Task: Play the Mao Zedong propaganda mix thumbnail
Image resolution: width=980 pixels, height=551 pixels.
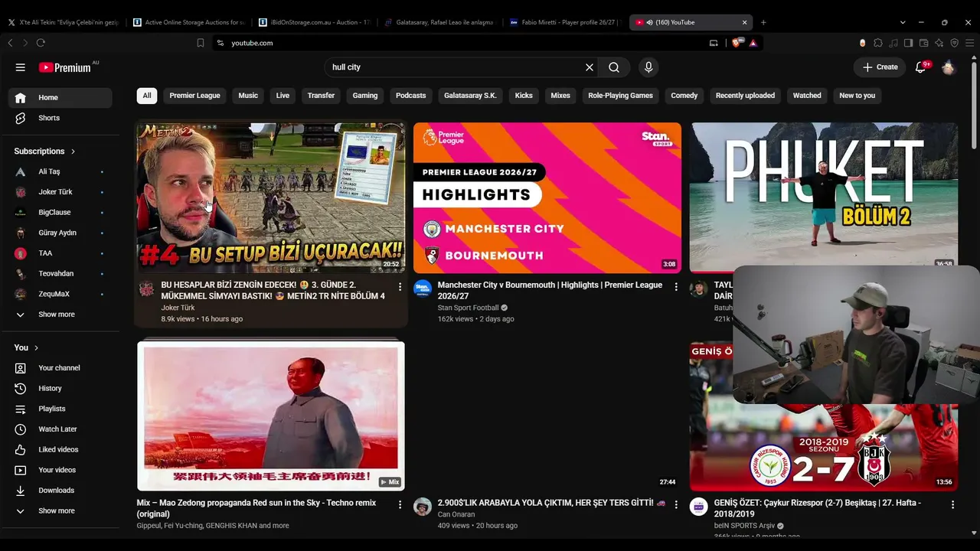Action: point(271,416)
